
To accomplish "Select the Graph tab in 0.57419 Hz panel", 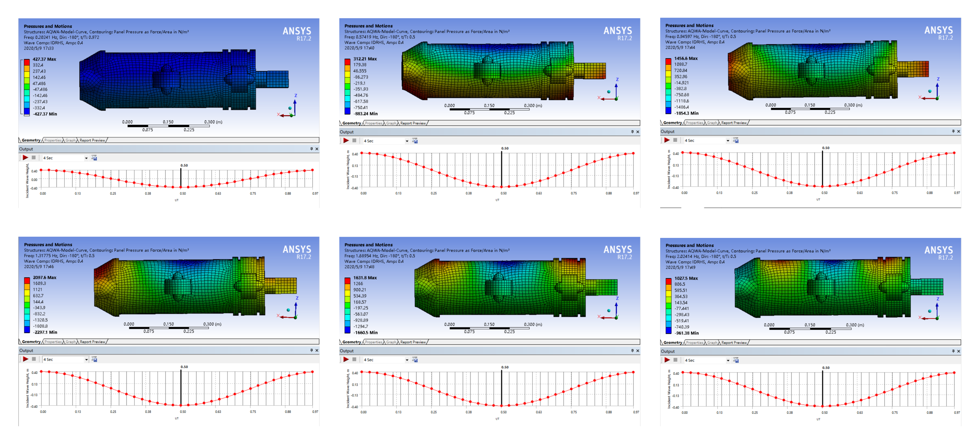I will point(391,123).
